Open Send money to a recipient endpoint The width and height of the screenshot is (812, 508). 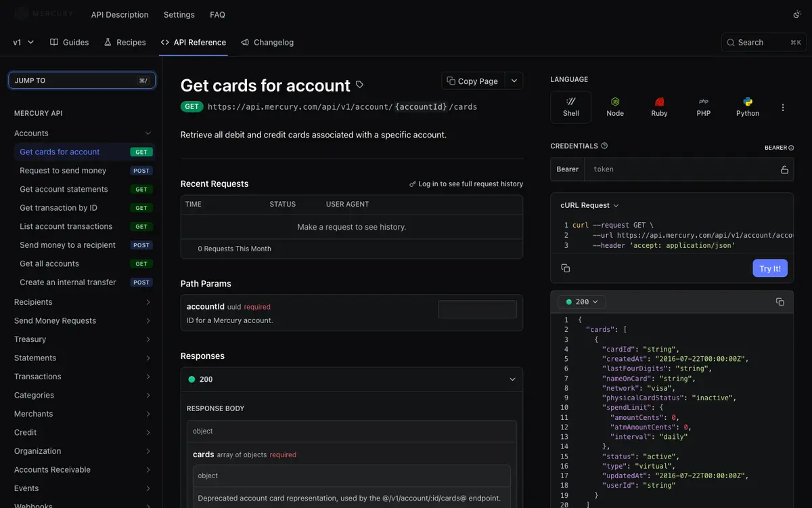point(85,245)
